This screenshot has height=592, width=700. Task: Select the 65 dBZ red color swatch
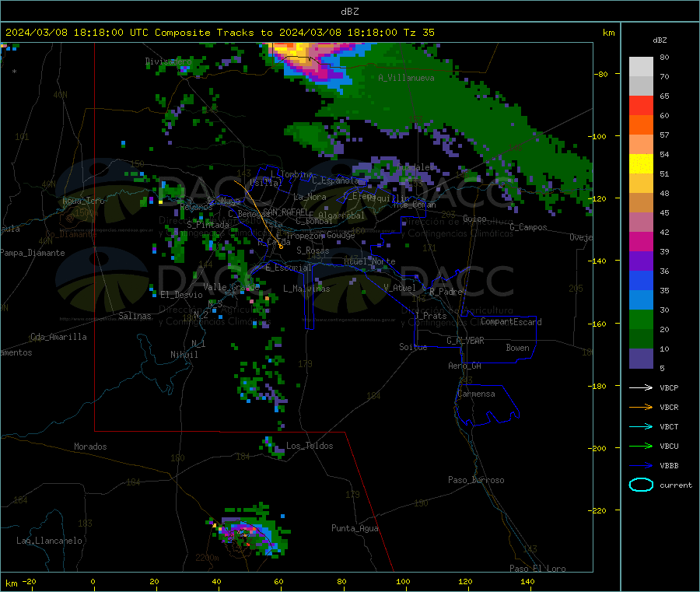click(x=641, y=105)
